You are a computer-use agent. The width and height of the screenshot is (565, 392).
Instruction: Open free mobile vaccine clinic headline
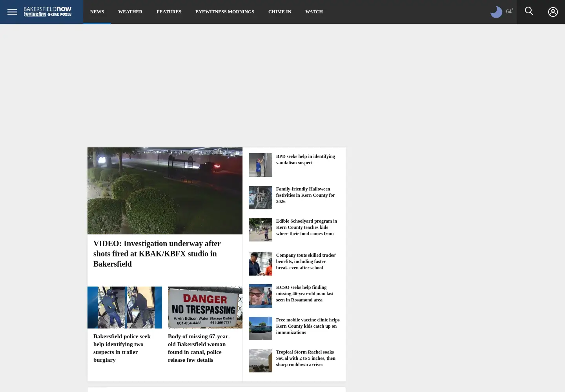pos(308,326)
